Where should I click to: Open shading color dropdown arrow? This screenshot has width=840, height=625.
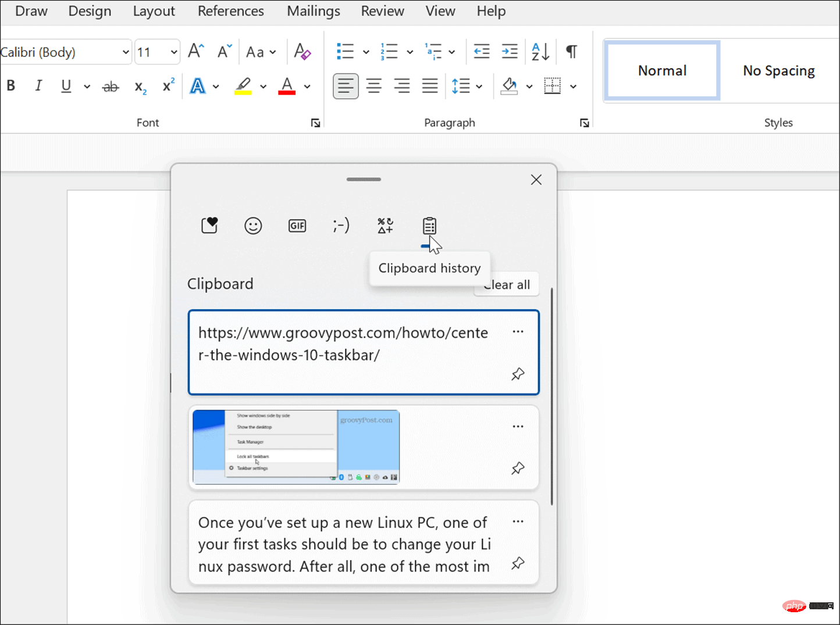click(x=529, y=87)
